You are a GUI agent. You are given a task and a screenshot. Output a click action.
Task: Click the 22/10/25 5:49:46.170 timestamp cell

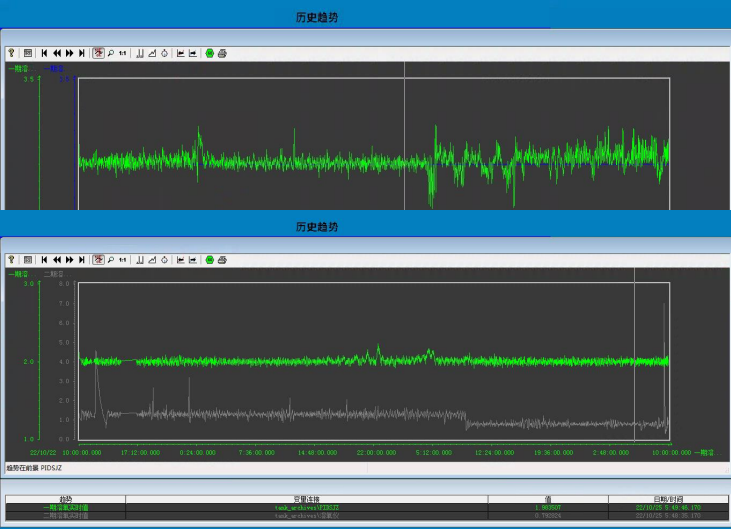[x=669, y=508]
